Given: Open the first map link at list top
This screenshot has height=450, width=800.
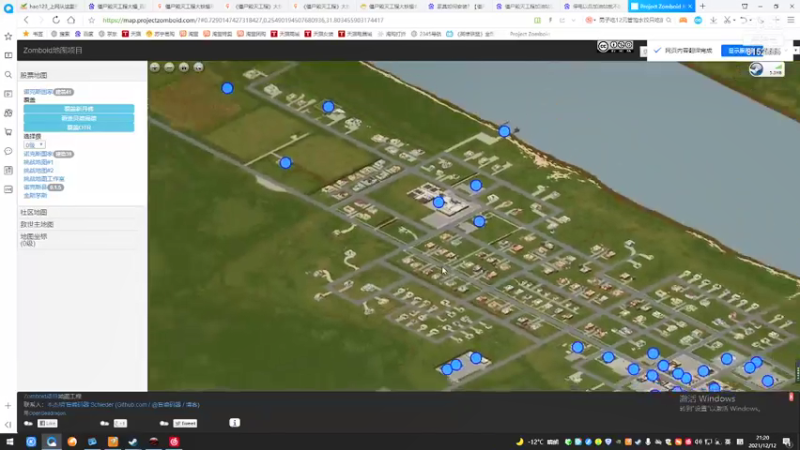Looking at the screenshot, I should pos(38,92).
